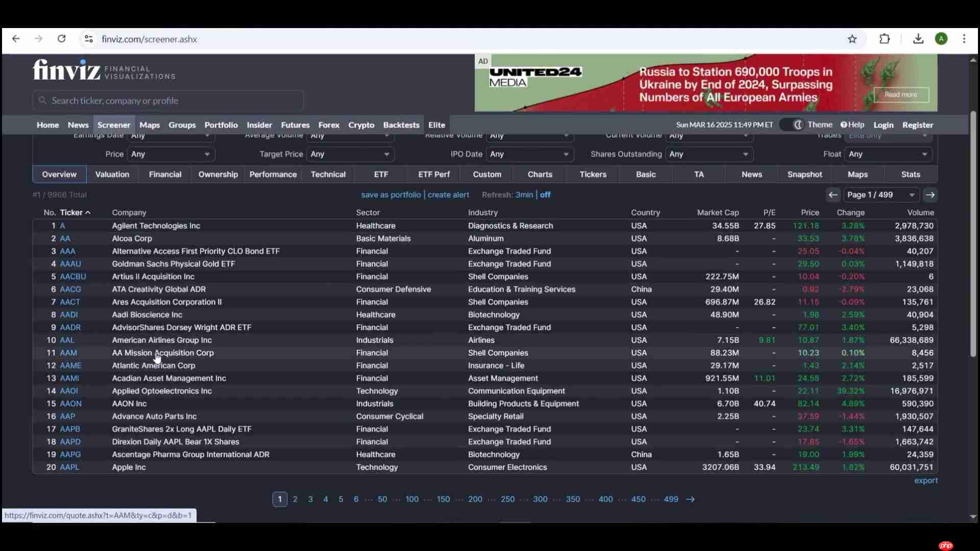Click save as portfolio
Screen dimensions: 980x551
point(391,195)
